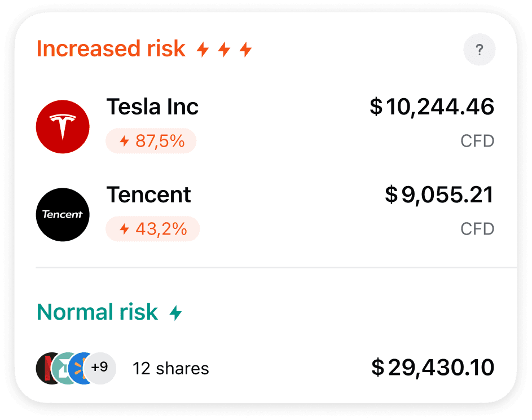532x420 pixels.
Task: Click the Walmart share icon
Action: click(x=80, y=368)
